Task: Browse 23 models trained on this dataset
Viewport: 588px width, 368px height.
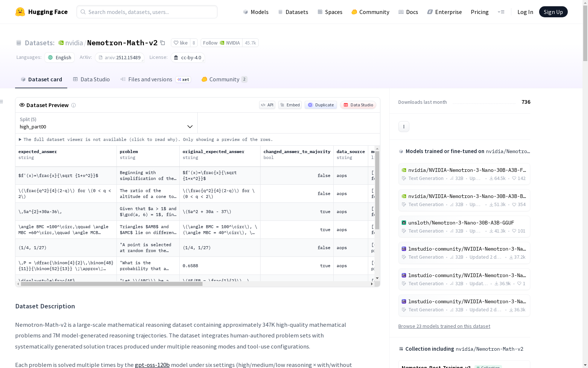Action: click(444, 326)
